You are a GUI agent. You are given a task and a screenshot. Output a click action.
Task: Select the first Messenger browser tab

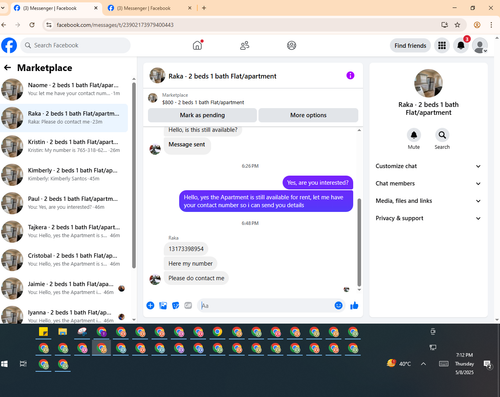pyautogui.click(x=55, y=8)
